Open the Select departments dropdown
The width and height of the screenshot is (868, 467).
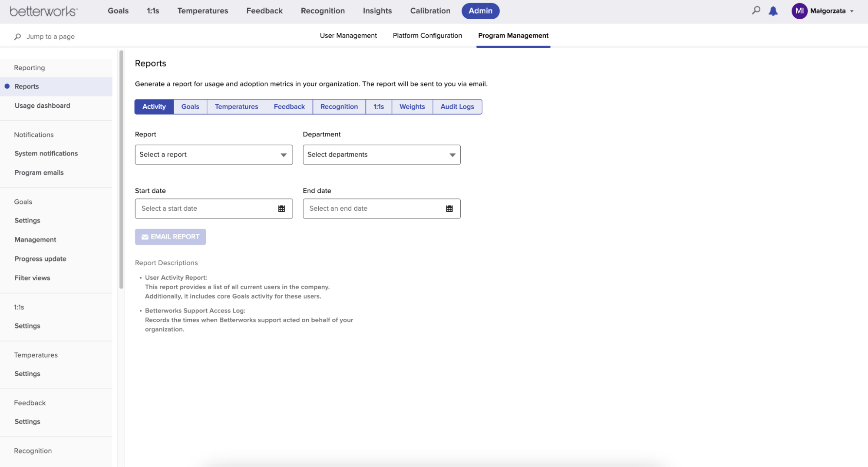(x=382, y=155)
